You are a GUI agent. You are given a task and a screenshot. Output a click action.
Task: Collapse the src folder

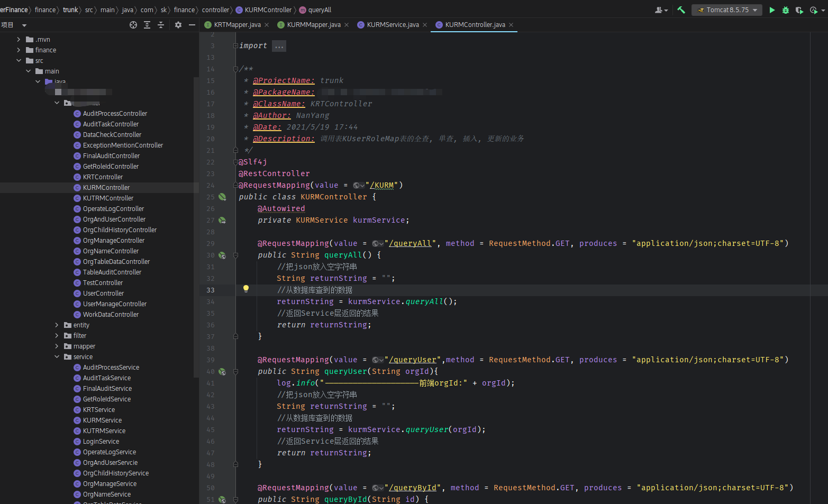pyautogui.click(x=19, y=61)
